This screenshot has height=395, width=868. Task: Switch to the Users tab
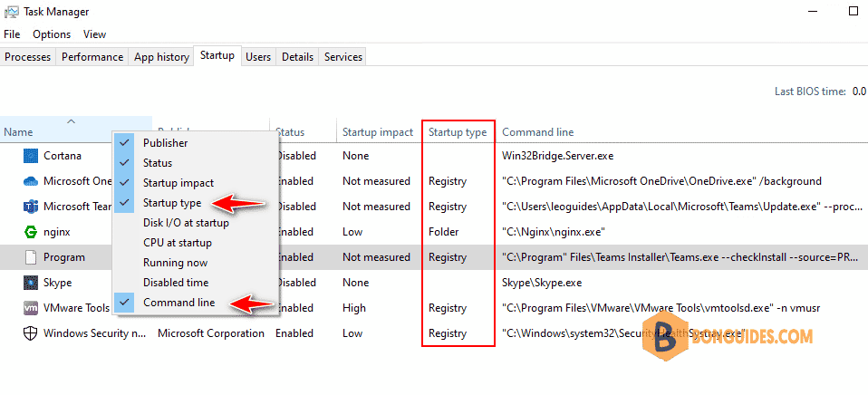click(258, 57)
